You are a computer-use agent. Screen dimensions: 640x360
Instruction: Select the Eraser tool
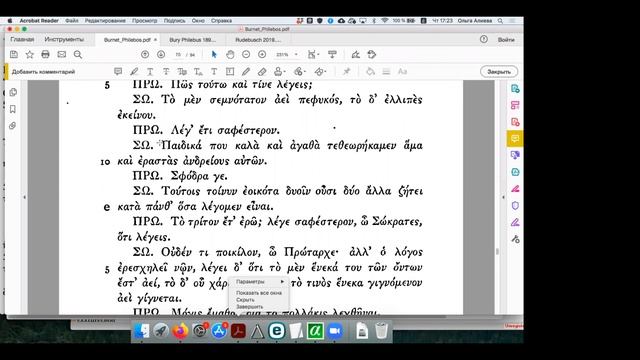[x=262, y=71]
